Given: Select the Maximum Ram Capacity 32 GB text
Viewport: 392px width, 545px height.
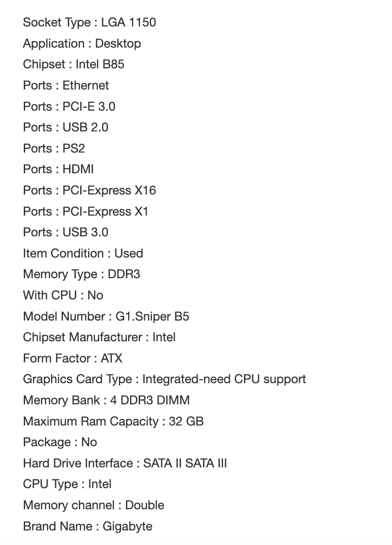Looking at the screenshot, I should [113, 422].
